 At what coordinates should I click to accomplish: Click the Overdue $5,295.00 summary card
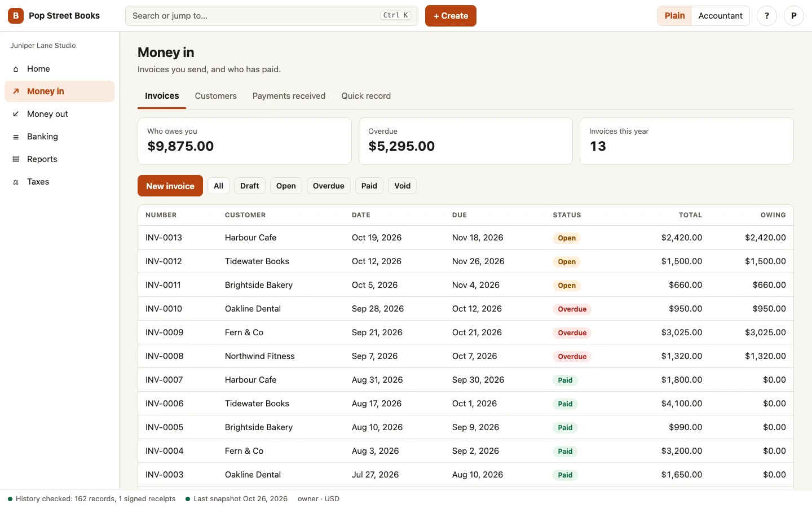tap(466, 141)
